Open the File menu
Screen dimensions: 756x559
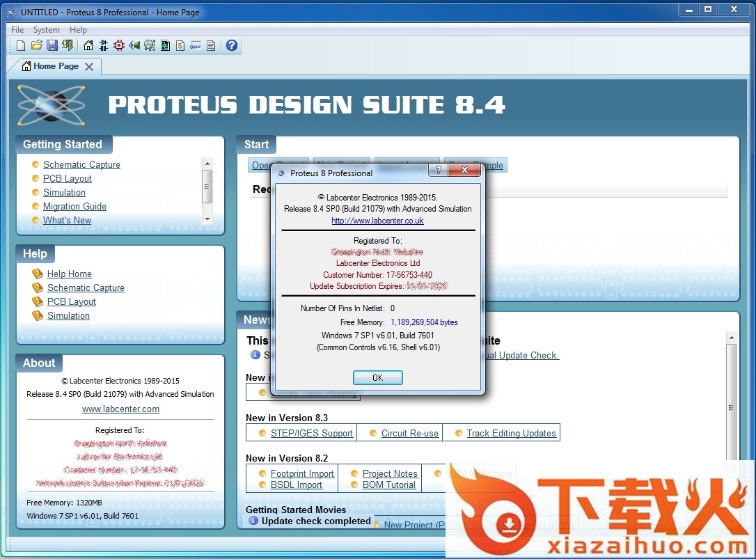(x=17, y=30)
